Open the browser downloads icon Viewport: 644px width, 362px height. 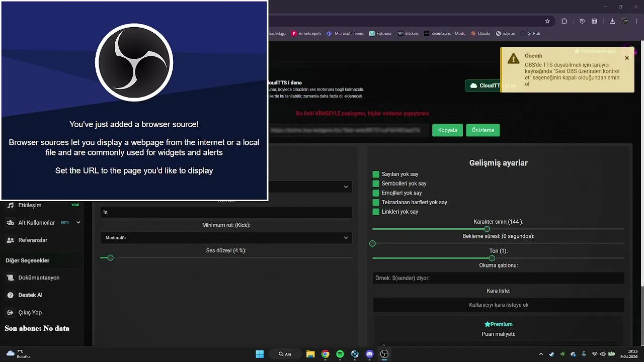(x=612, y=21)
